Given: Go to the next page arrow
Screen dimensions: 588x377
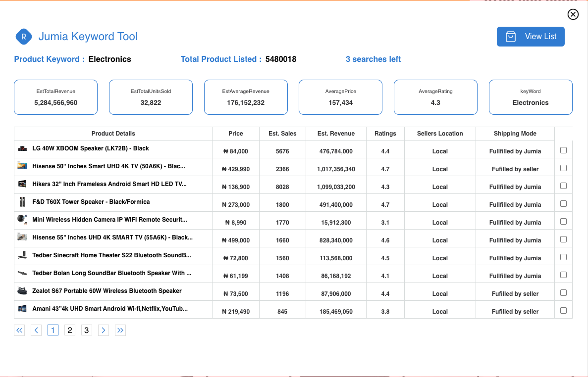Looking at the screenshot, I should pyautogui.click(x=103, y=330).
